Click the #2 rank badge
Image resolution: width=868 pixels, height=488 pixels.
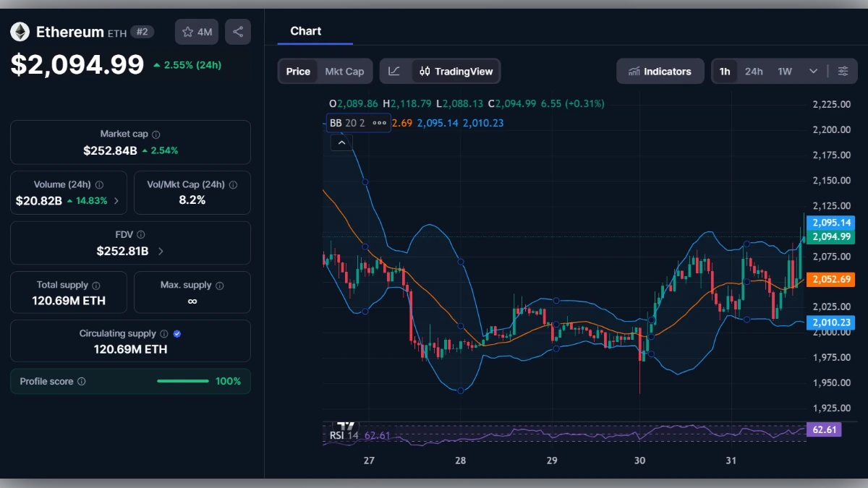coord(142,32)
